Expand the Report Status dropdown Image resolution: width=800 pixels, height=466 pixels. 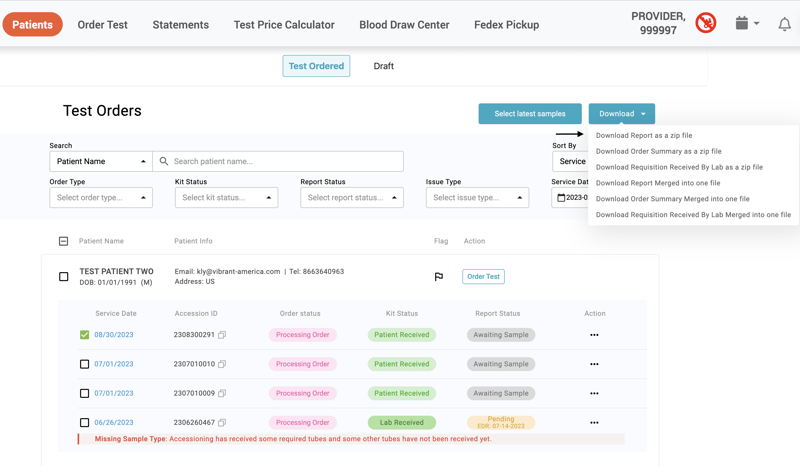[x=352, y=198]
